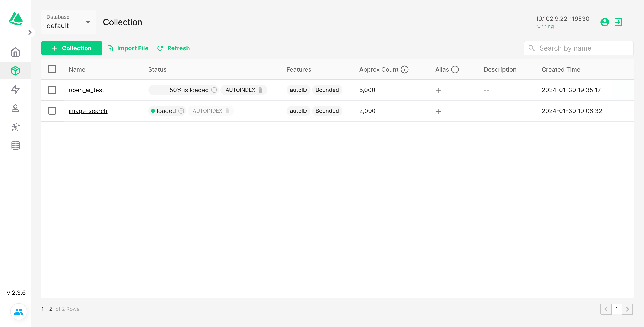This screenshot has width=644, height=327.
Task: Expand the sidebar navigation chevron
Action: click(30, 32)
